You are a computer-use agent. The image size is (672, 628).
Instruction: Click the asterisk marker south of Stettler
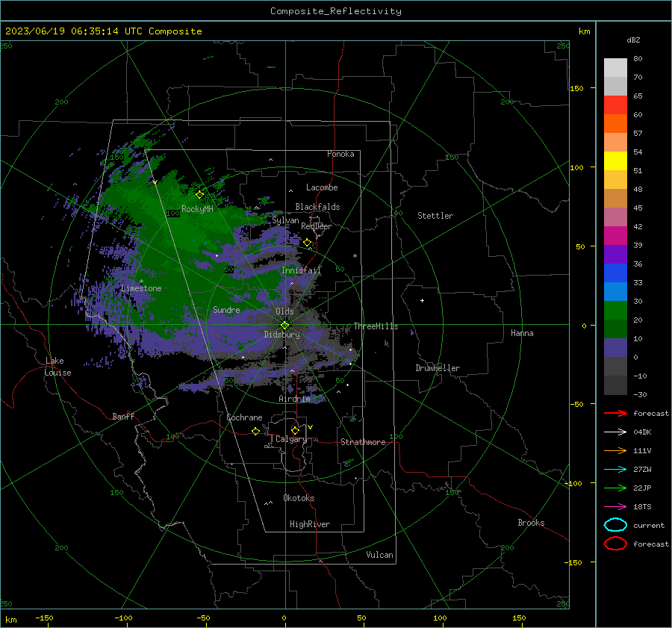coord(355,256)
